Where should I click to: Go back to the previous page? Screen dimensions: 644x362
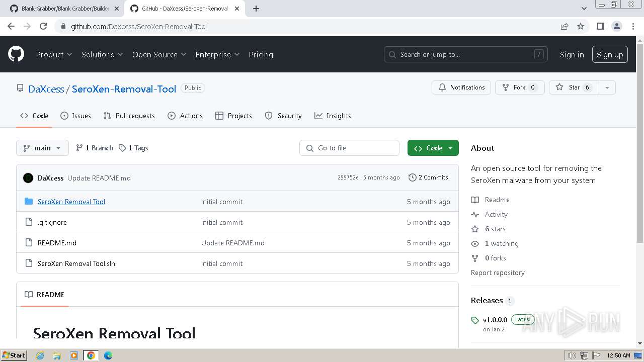(x=11, y=26)
